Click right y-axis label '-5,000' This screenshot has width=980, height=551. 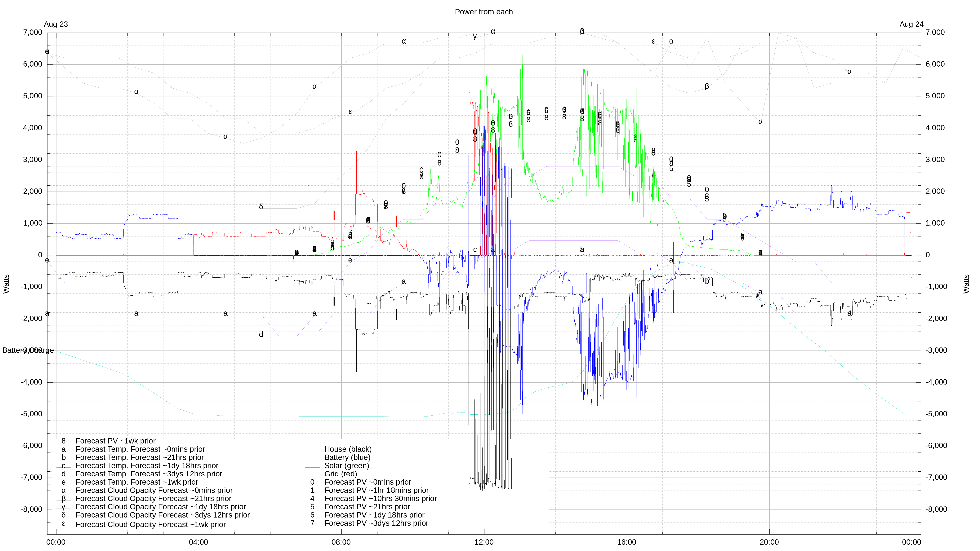pyautogui.click(x=936, y=414)
